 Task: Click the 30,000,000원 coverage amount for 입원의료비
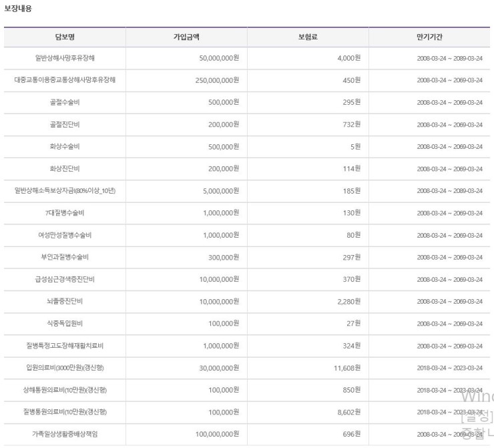(x=219, y=368)
